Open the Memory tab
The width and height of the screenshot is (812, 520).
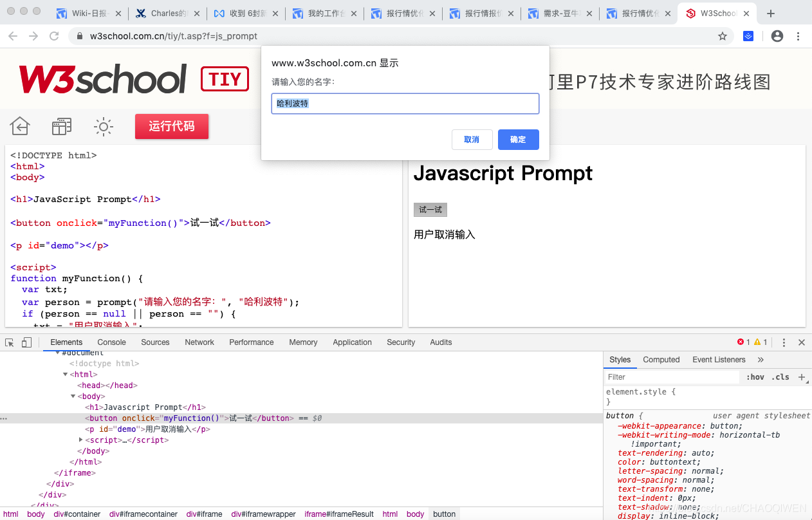(303, 342)
